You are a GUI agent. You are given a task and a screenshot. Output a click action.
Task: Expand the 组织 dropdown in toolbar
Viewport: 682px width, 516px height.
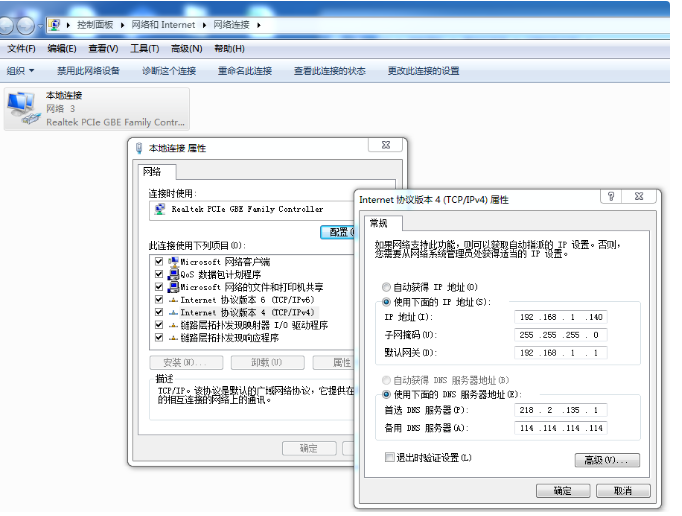(20, 71)
